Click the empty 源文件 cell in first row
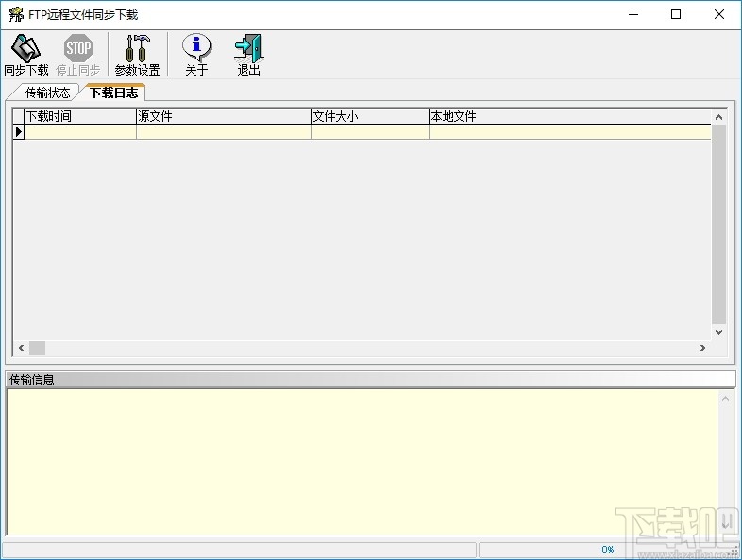The height and width of the screenshot is (560, 742). (224, 132)
